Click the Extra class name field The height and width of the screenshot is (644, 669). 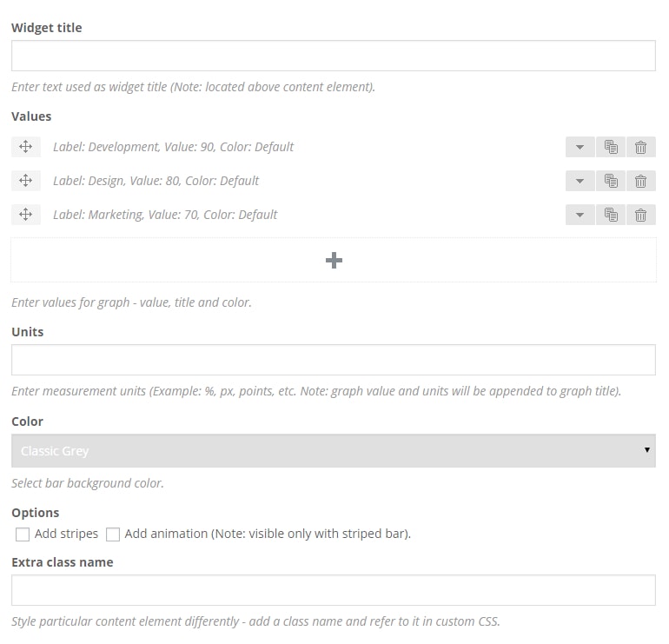click(333, 590)
